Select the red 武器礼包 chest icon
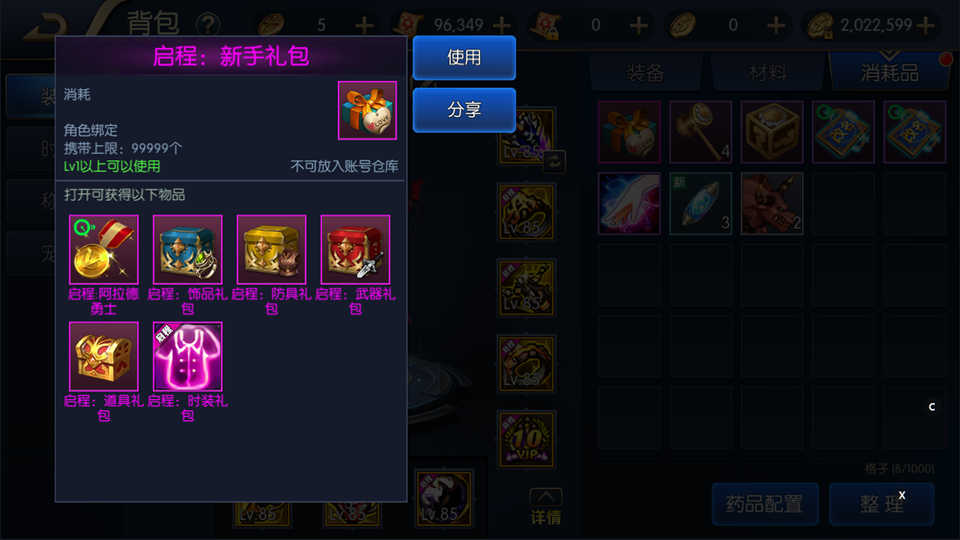The image size is (960, 540). 355,249
